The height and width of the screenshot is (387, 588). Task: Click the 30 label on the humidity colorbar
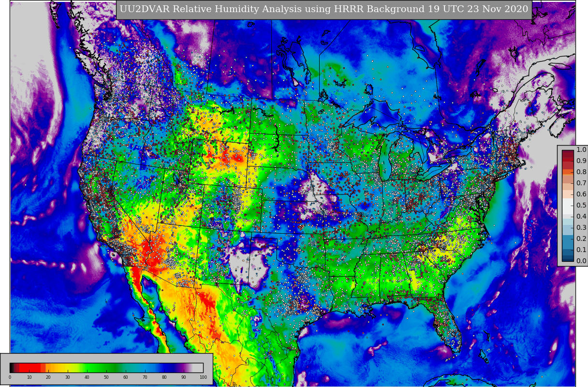tap(68, 377)
